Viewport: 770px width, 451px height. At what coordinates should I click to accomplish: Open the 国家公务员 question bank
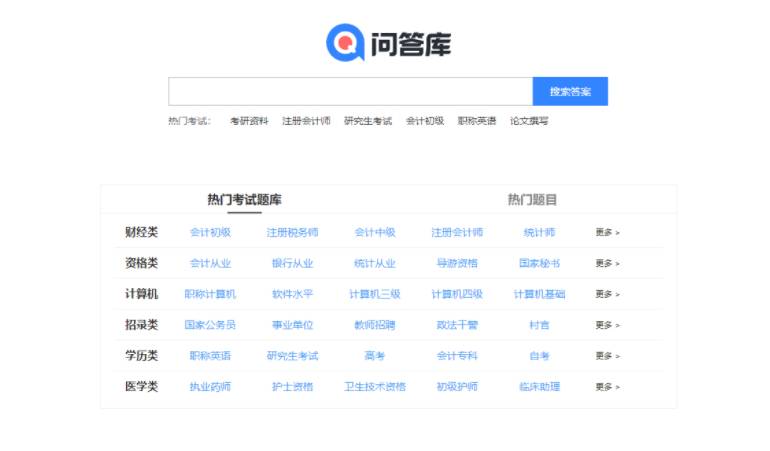coord(210,325)
